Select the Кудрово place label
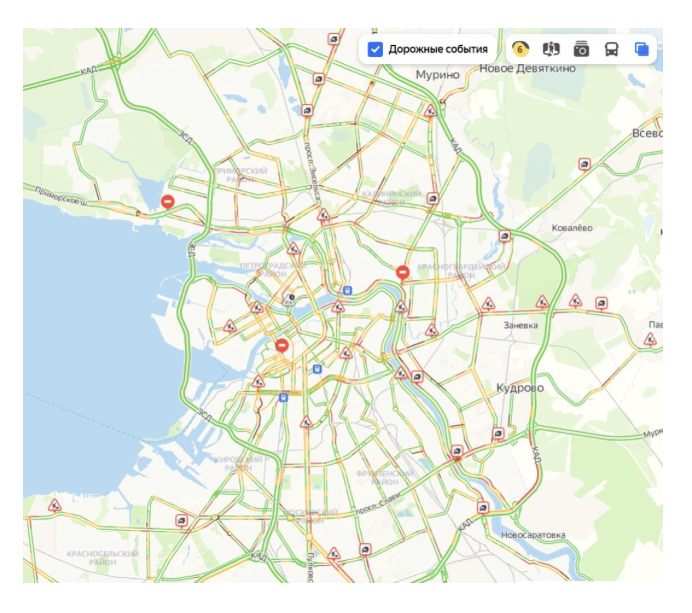 pyautogui.click(x=519, y=387)
